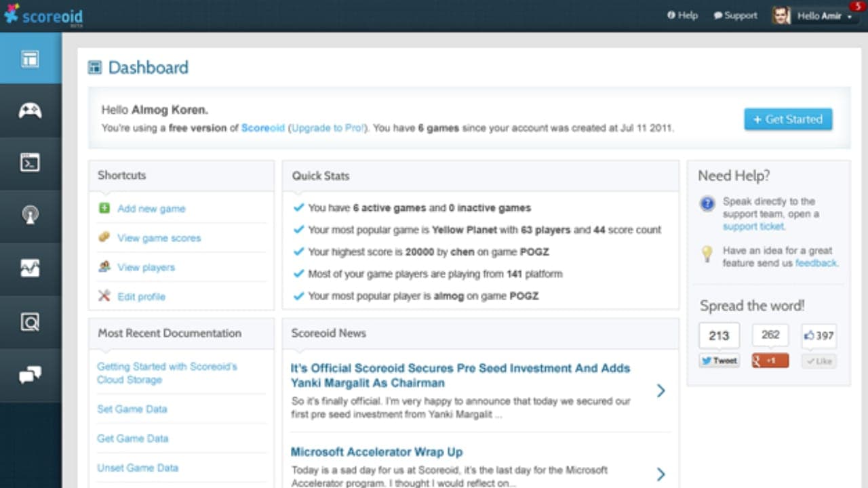The width and height of the screenshot is (868, 488).
Task: Click the Most Recent Documentation header
Action: [181, 333]
